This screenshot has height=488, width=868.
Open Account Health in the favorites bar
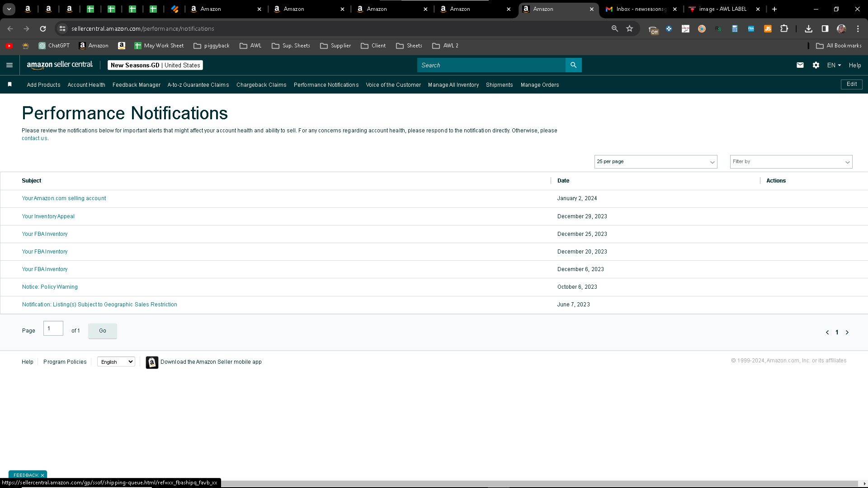tap(86, 85)
